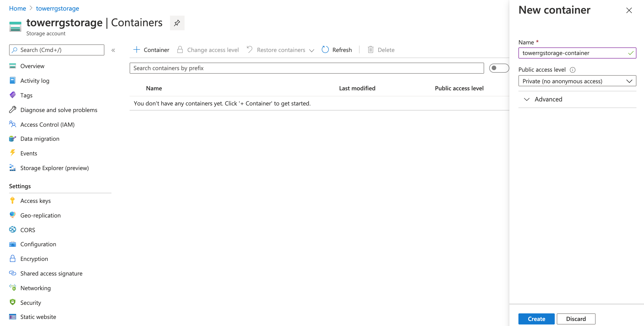Image resolution: width=644 pixels, height=326 pixels.
Task: Click the Search containers by prefix field
Action: coord(306,68)
